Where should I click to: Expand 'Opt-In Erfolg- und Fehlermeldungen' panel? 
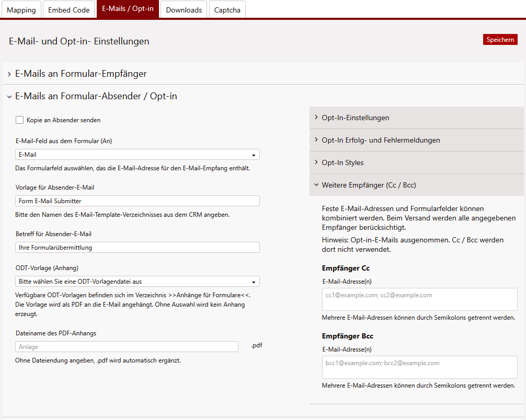click(381, 140)
